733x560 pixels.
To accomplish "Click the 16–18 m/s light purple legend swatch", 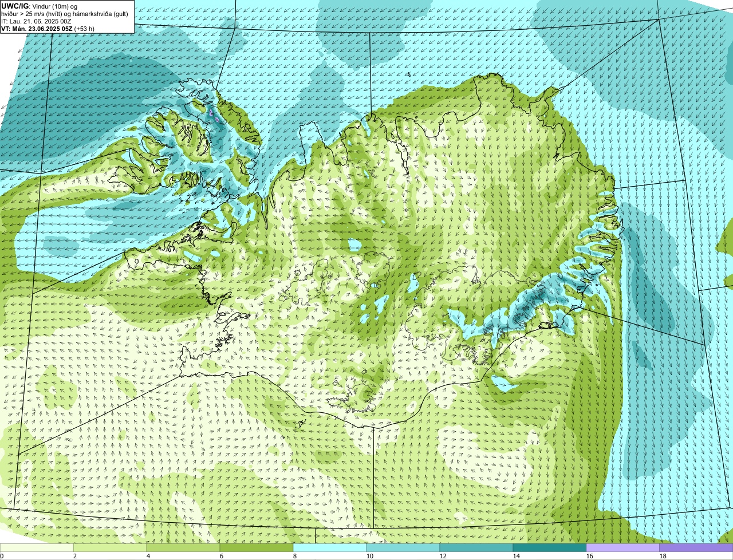I will (623, 547).
